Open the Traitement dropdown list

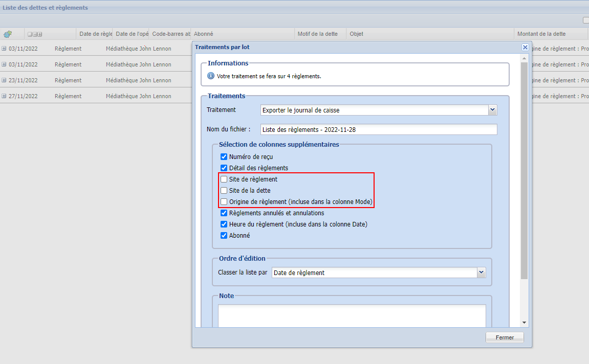point(492,110)
